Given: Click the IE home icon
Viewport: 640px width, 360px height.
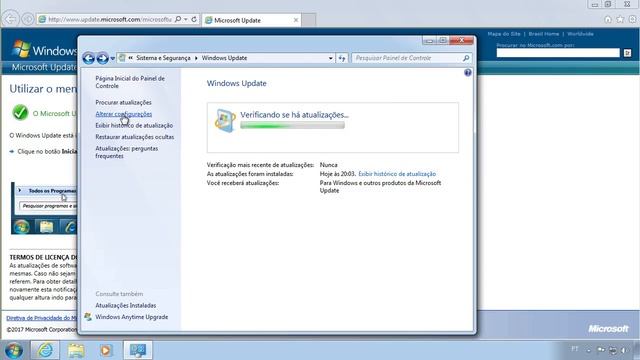Looking at the screenshot, I should point(607,19).
